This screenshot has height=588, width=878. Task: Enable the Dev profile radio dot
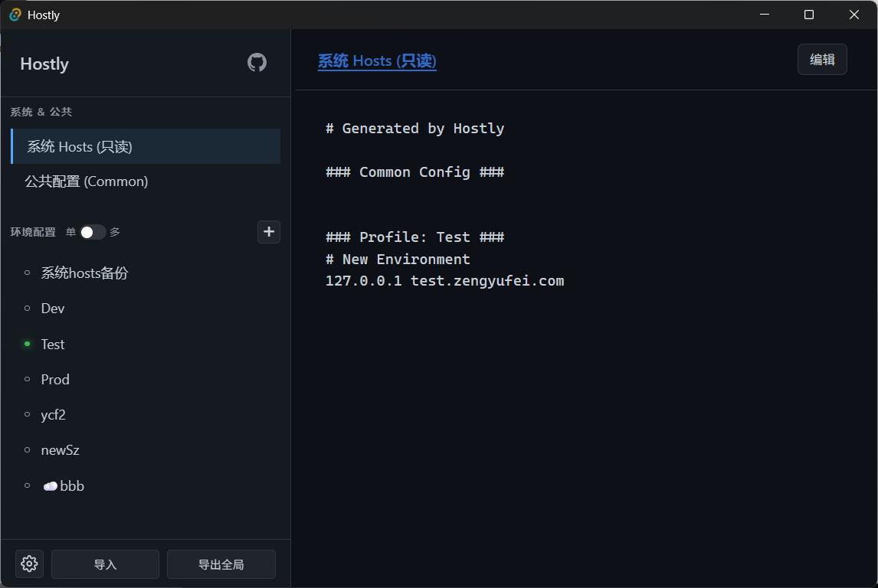28,309
